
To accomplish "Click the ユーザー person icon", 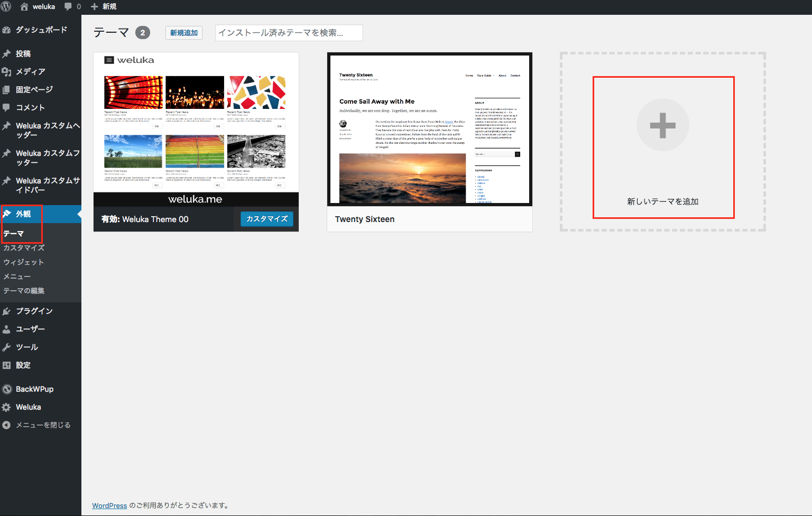I will (6, 329).
